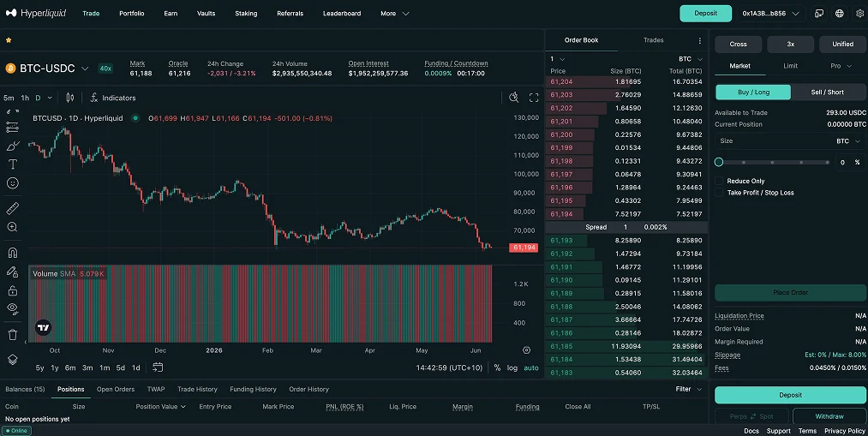Select the ruler measure tool
Screen dimensions: 868x436
pos(12,208)
